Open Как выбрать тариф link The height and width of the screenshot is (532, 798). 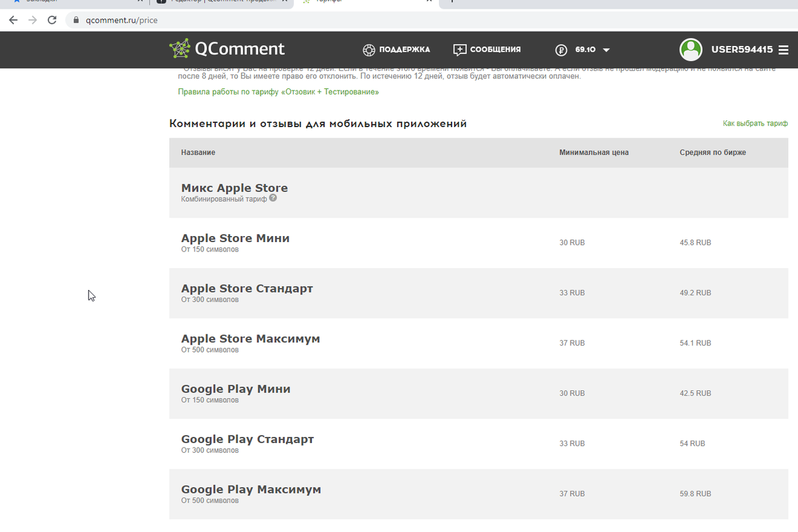[x=755, y=123]
